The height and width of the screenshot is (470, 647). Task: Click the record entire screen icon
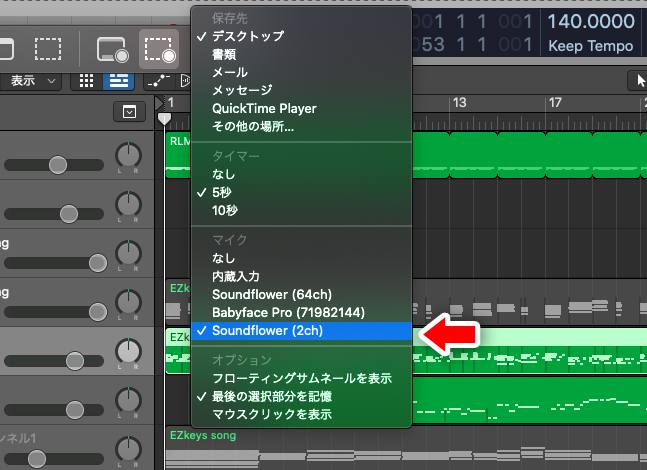coord(112,49)
